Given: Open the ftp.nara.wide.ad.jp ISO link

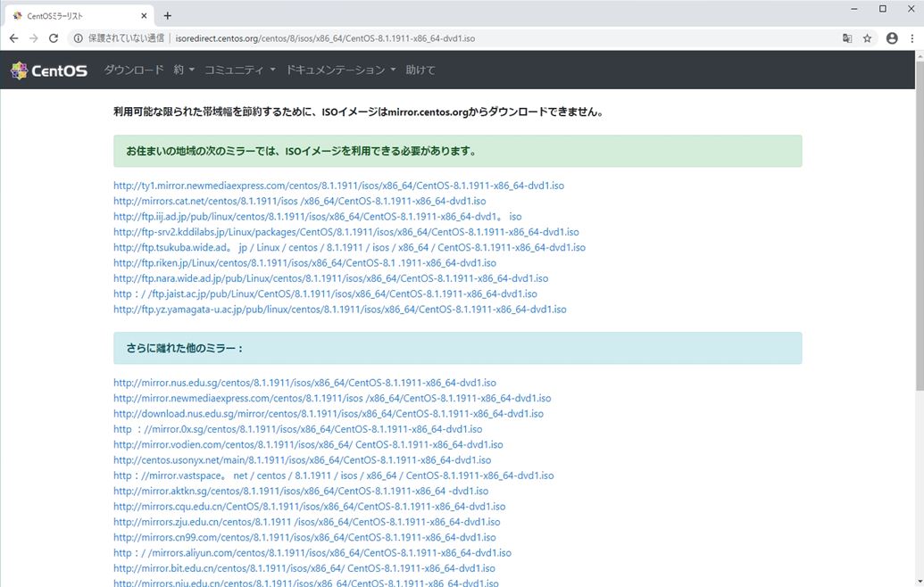Looking at the screenshot, I should (330, 278).
